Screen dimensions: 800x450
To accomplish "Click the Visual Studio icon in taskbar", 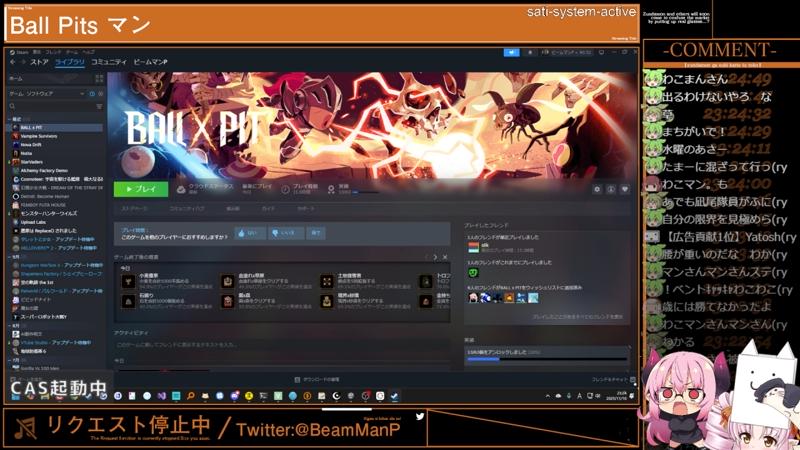I will point(162,396).
